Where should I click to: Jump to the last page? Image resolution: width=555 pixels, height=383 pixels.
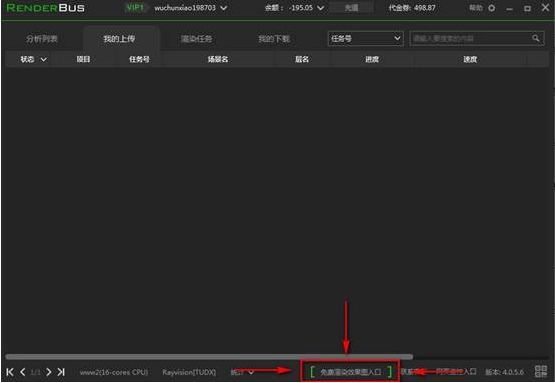click(61, 372)
